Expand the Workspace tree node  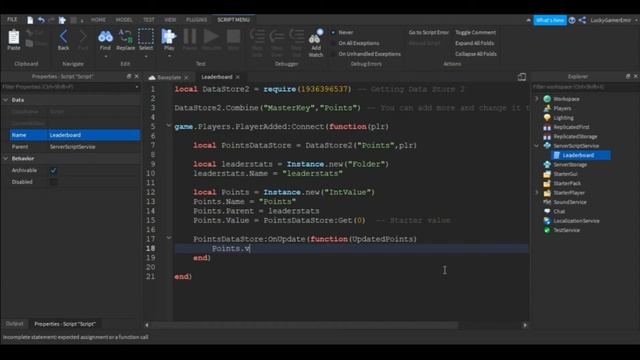click(537, 99)
